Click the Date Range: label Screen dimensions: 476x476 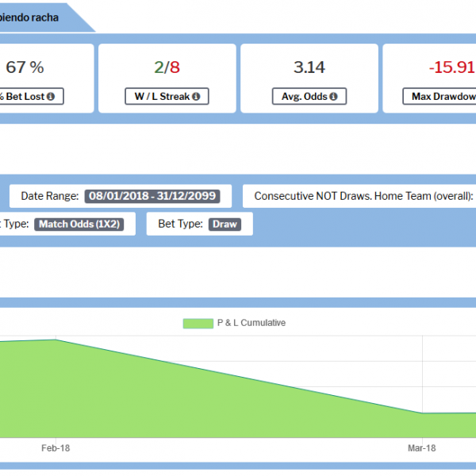coord(50,196)
